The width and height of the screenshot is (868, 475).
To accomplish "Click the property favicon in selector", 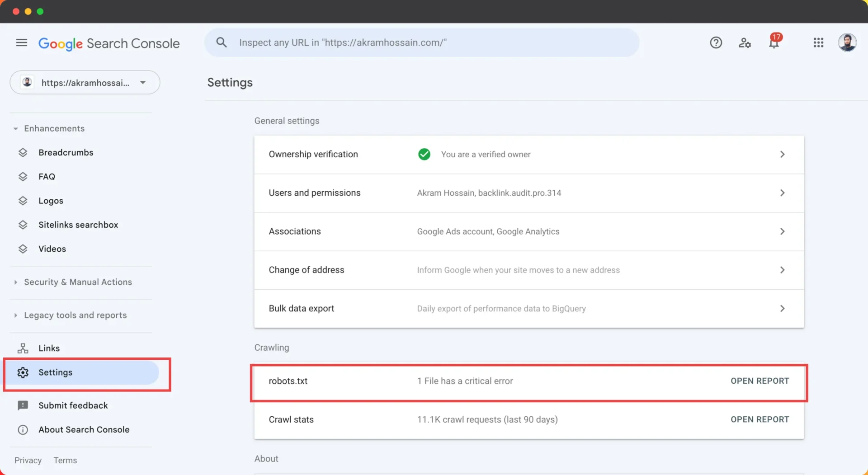I will pyautogui.click(x=27, y=82).
